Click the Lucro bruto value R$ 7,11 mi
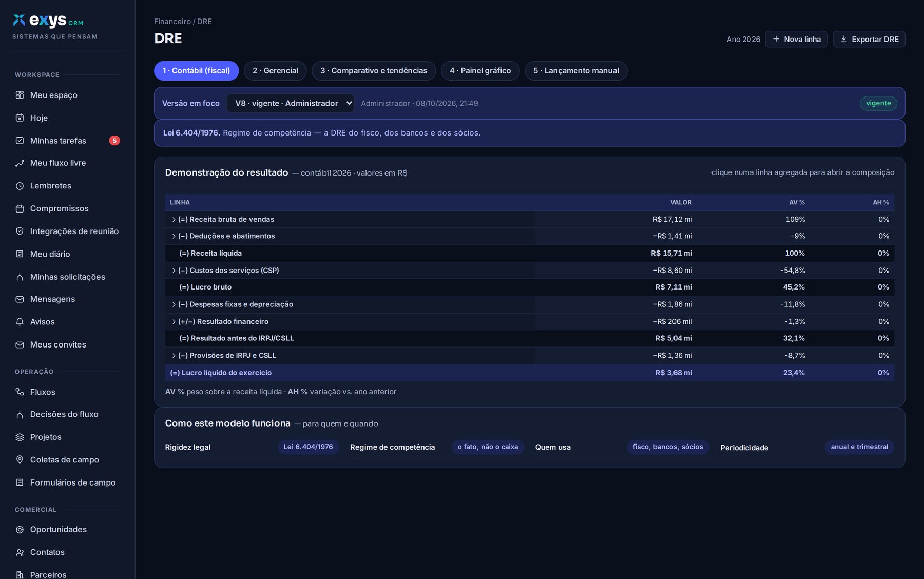The image size is (924, 579). click(673, 287)
